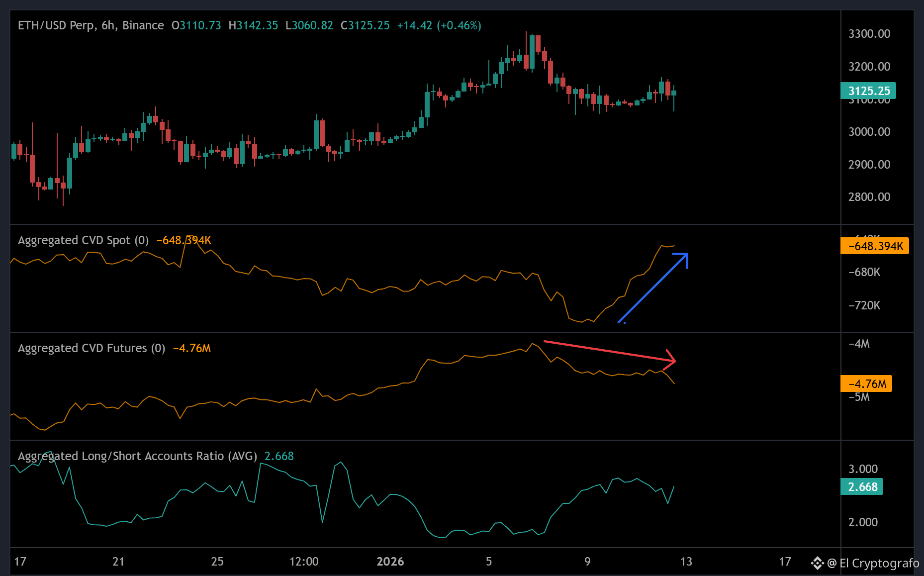
Task: Click the 12:00 label on the time axis
Action: tap(304, 562)
